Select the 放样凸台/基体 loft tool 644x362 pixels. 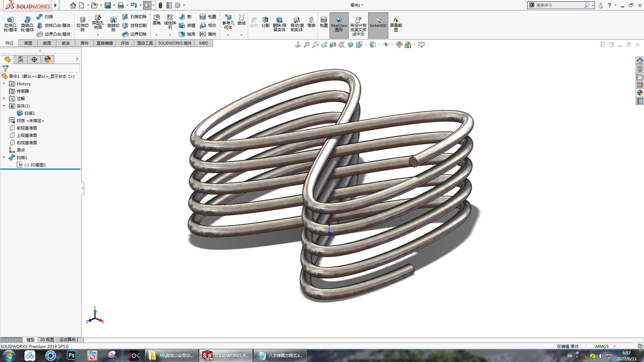click(54, 25)
